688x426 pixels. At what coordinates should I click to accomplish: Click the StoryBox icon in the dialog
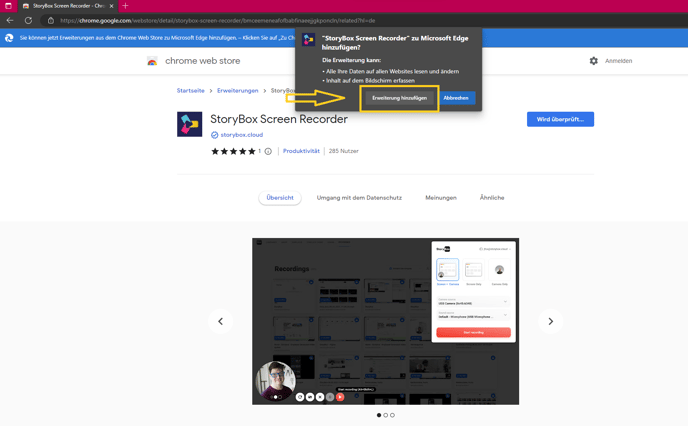click(308, 39)
